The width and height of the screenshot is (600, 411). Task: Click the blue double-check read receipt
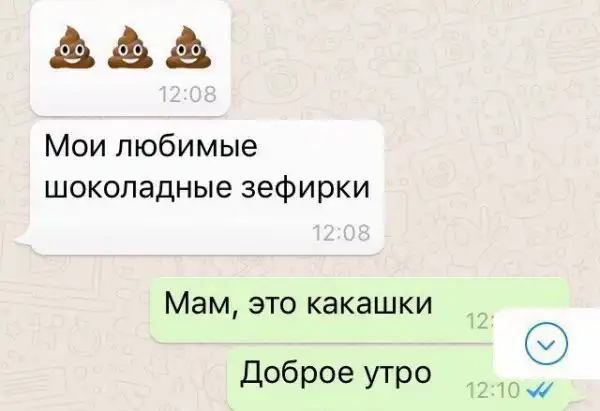click(x=540, y=390)
